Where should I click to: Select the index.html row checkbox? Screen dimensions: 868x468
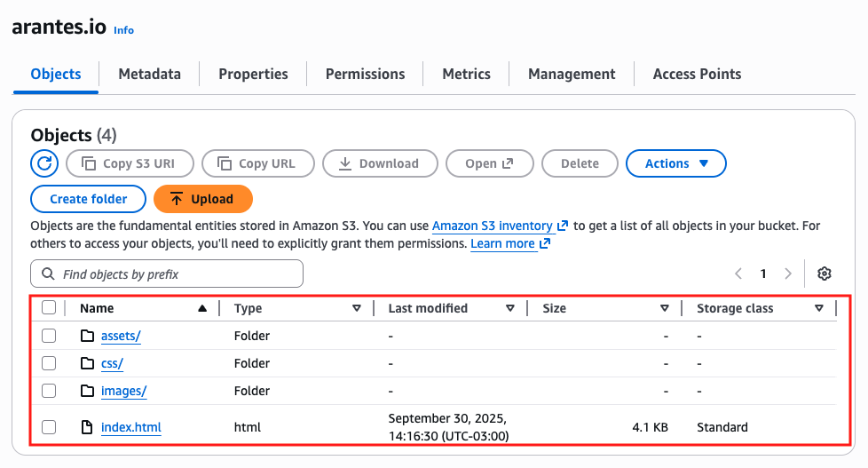49,427
